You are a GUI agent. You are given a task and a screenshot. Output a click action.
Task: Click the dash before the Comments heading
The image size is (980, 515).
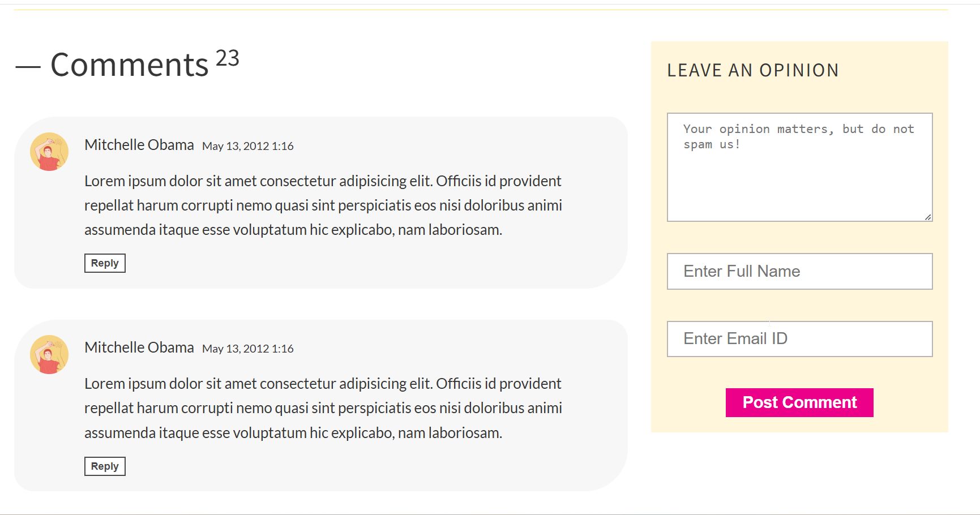(x=28, y=66)
